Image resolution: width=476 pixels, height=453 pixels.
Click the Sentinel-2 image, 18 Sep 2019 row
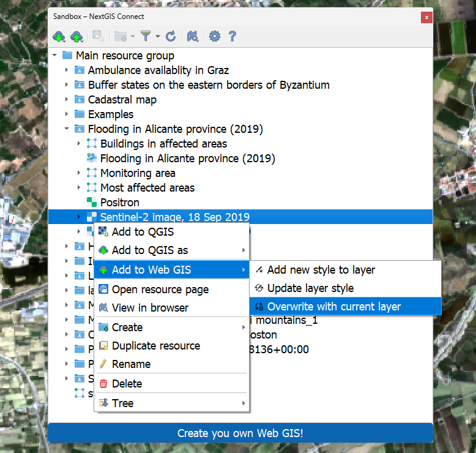240,217
